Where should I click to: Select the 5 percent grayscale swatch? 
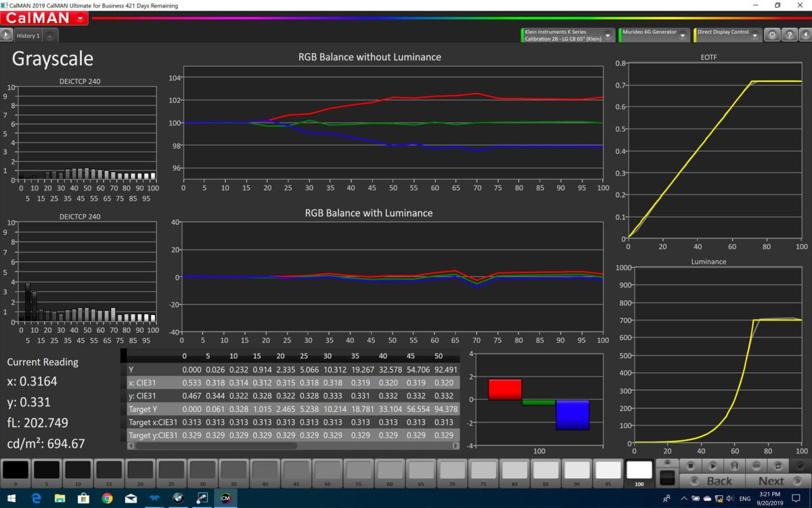tap(47, 473)
